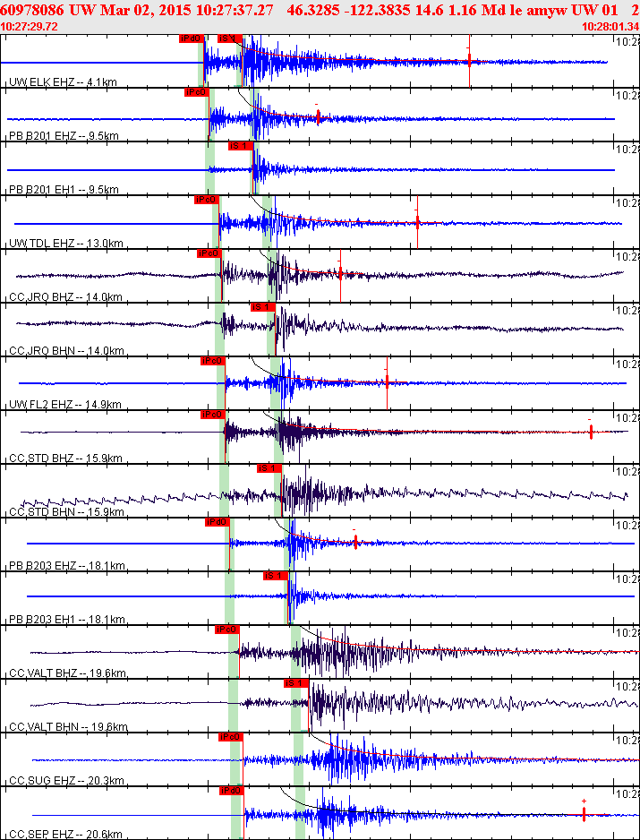Click the iS 1 pick flag on PB B203 EH1

click(x=276, y=576)
